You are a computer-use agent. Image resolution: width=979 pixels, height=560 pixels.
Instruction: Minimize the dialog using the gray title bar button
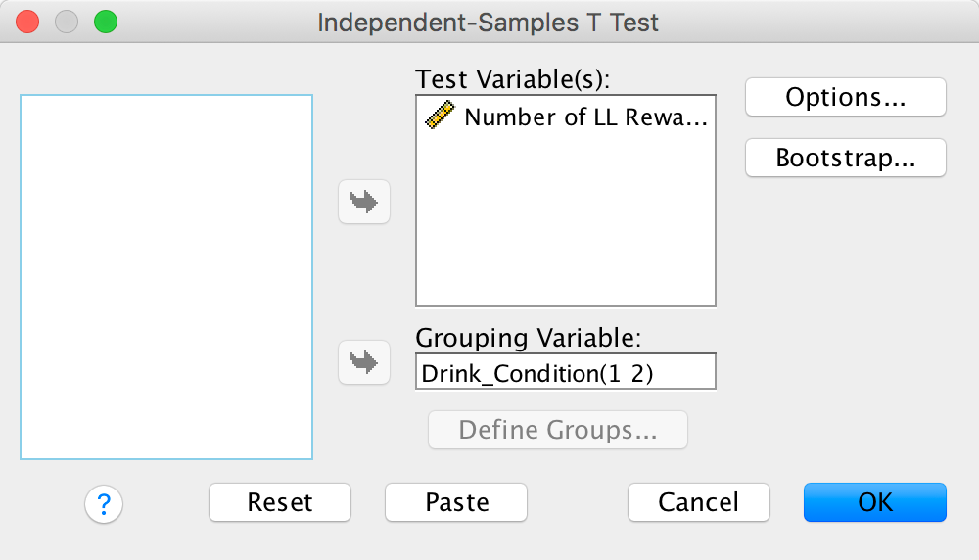pos(67,21)
